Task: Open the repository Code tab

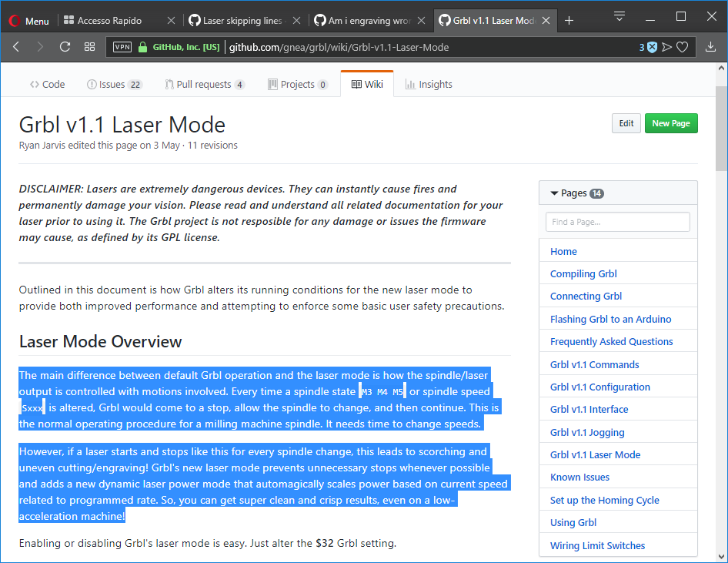Action: click(x=48, y=85)
